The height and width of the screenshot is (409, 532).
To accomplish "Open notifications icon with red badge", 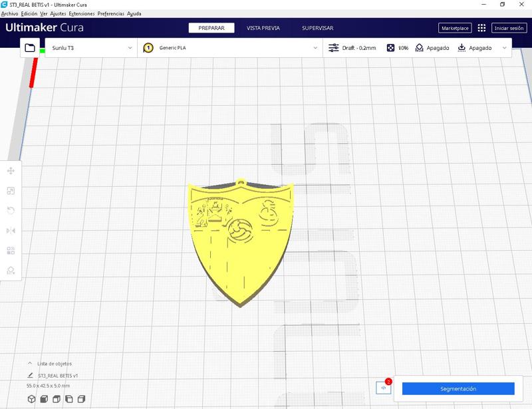I will (x=384, y=388).
